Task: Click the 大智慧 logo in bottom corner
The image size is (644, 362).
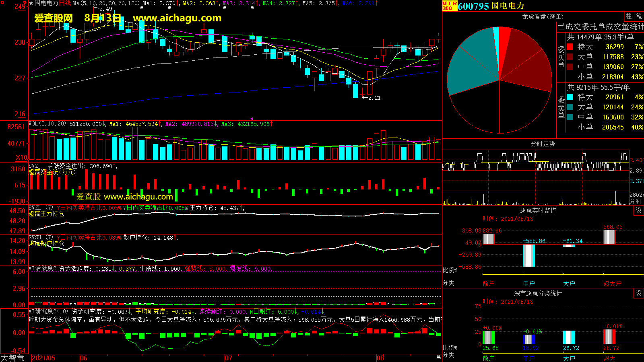Action: pyautogui.click(x=12, y=358)
